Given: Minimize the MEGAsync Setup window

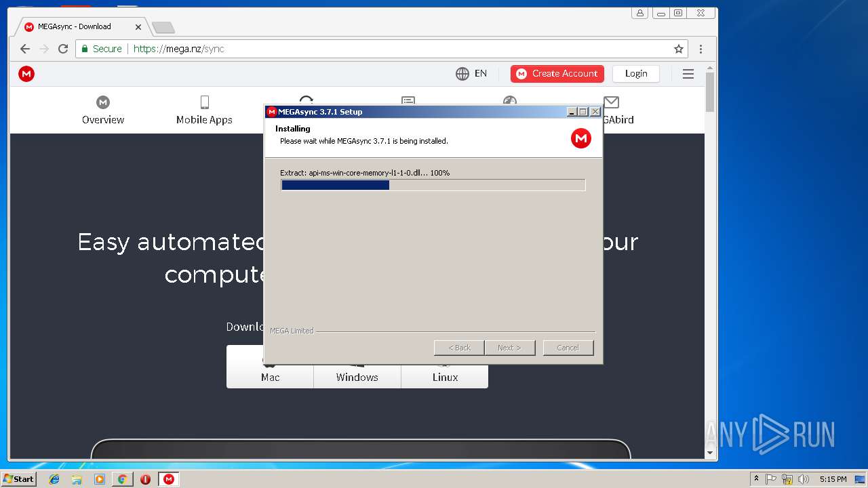Looking at the screenshot, I should 572,112.
